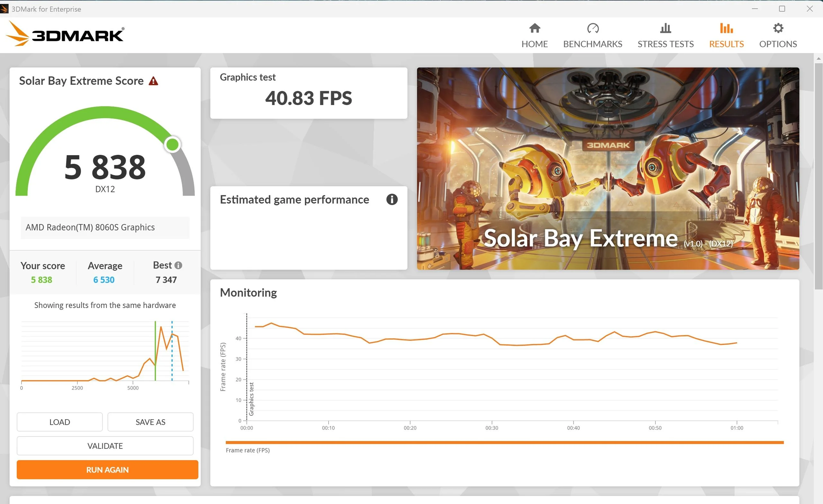Viewport: 823px width, 504px height.
Task: Click the Stress Tests bar chart icon
Action: (x=665, y=28)
